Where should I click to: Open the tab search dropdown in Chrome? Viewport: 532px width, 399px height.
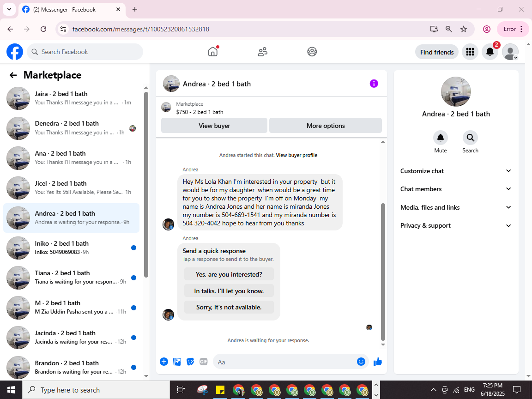[9, 9]
